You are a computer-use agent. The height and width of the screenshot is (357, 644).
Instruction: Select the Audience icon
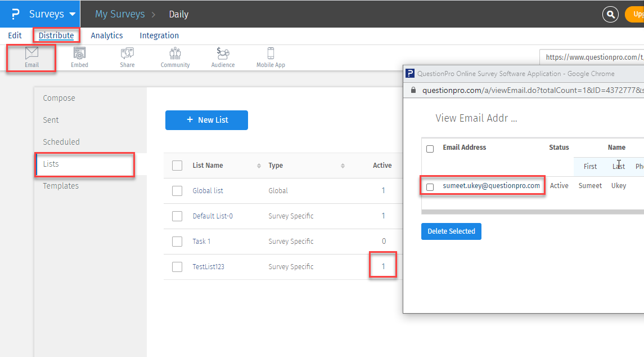pyautogui.click(x=223, y=54)
